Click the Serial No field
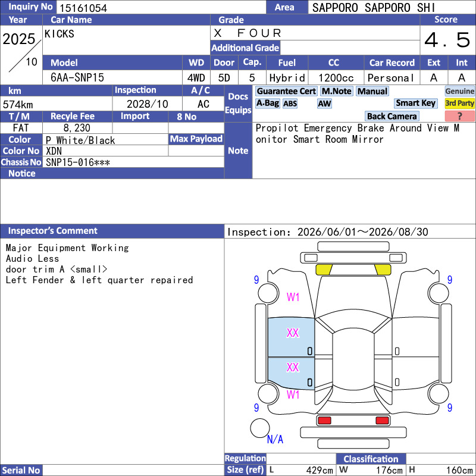This screenshot has width=476, height=476. tap(133, 470)
